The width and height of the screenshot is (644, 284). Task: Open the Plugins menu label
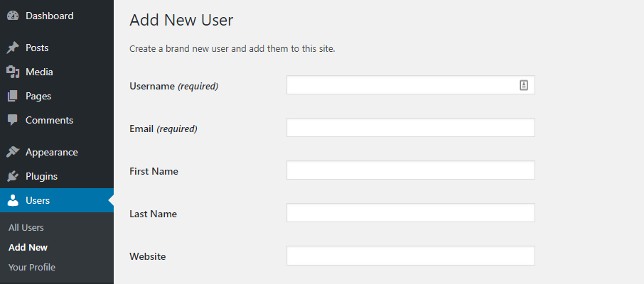pos(41,177)
